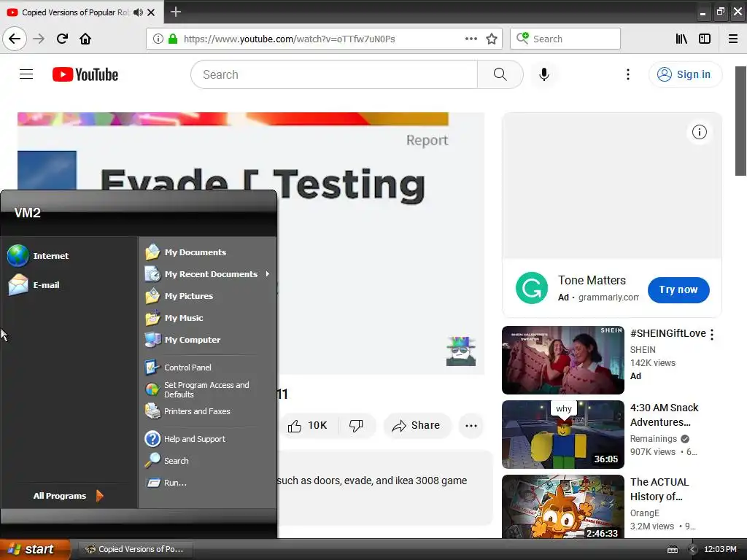Toggle the browser sidebar icon

[x=705, y=39]
